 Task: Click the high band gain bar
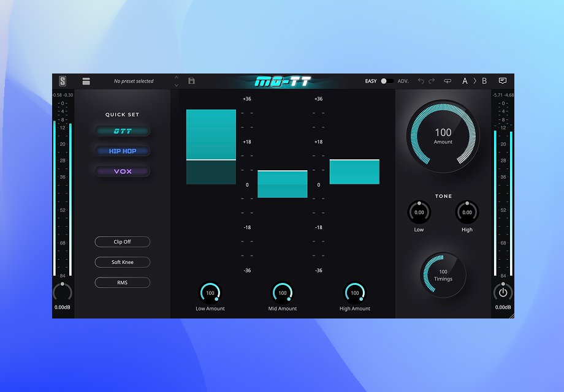click(354, 171)
